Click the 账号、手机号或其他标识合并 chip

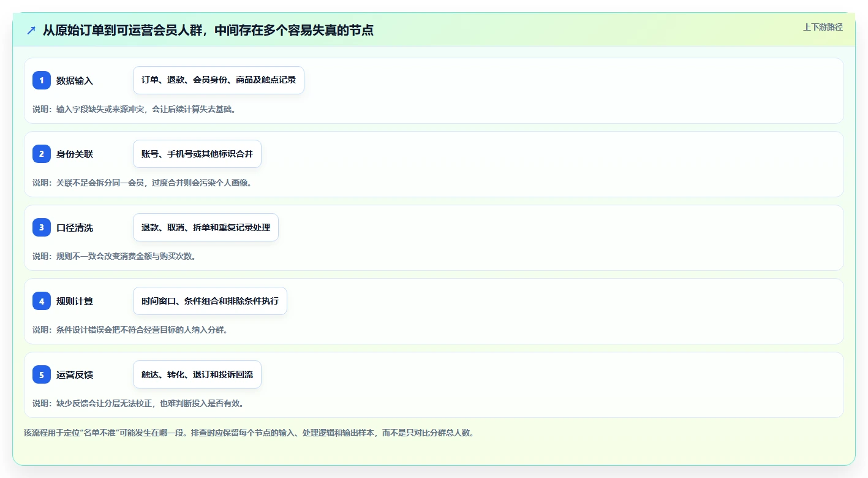click(x=197, y=154)
